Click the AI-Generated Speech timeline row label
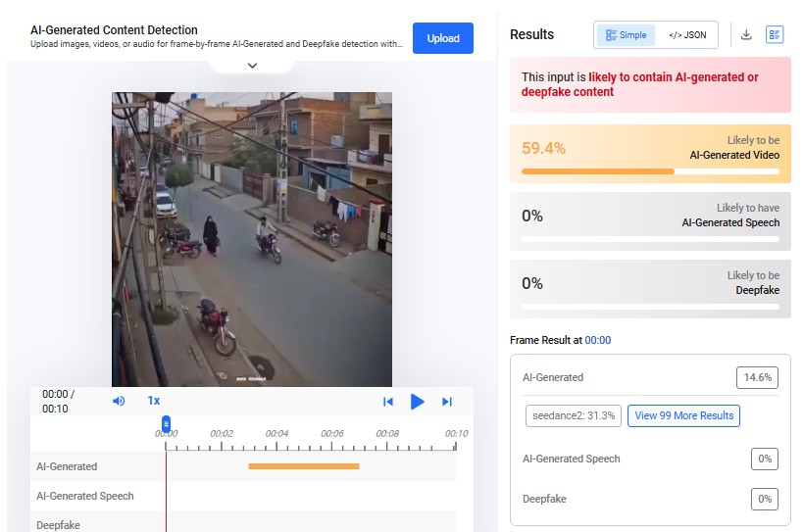This screenshot has width=803, height=532. pyautogui.click(x=85, y=496)
